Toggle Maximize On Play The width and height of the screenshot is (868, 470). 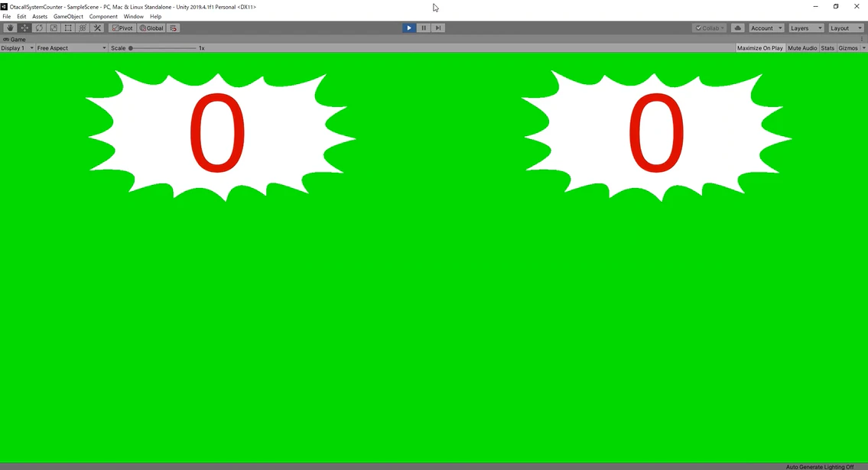[x=760, y=48]
